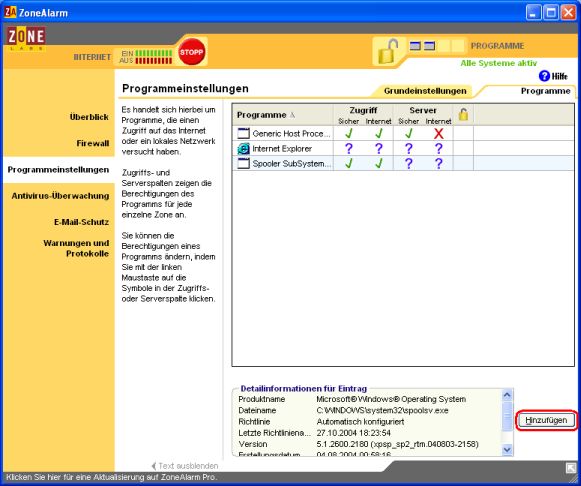Change Internet Explorer Zugriff Sicher question mark

(348, 149)
